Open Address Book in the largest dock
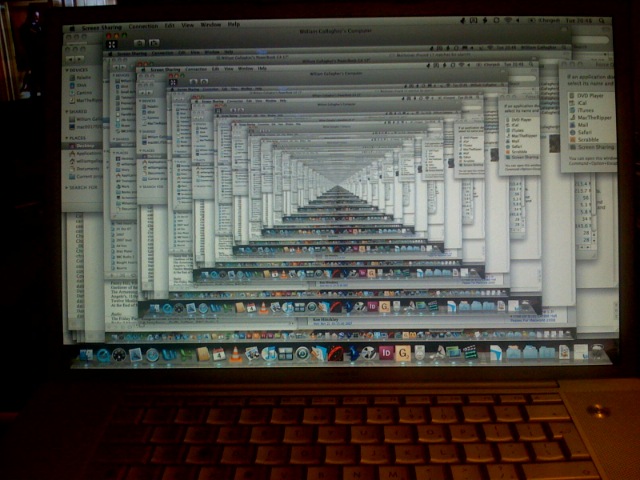640x480 pixels. click(x=203, y=353)
